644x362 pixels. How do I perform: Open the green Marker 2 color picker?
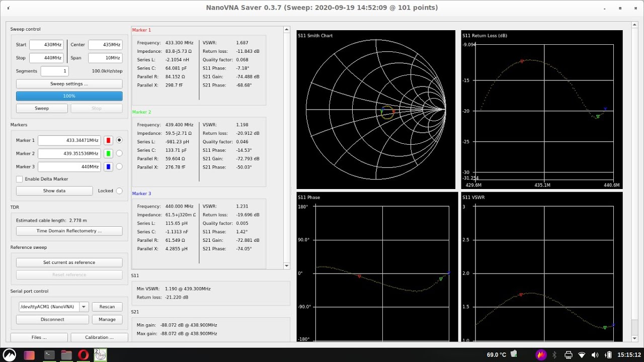(x=108, y=153)
